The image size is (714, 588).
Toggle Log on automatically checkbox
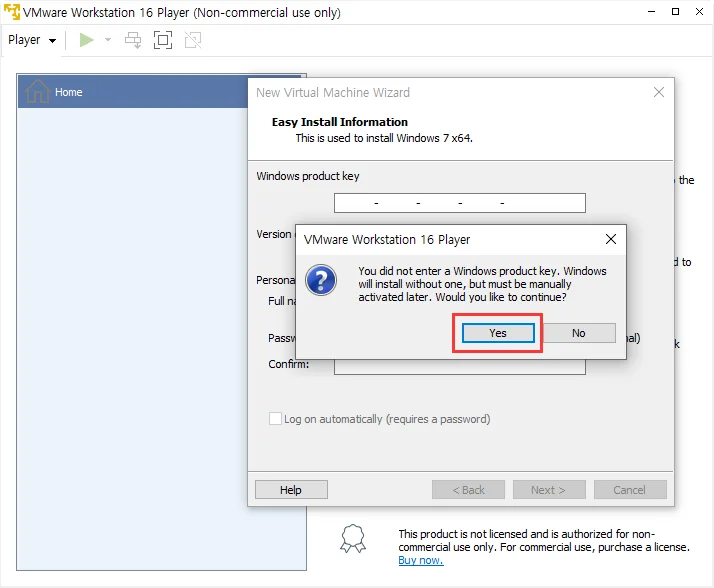coord(275,419)
